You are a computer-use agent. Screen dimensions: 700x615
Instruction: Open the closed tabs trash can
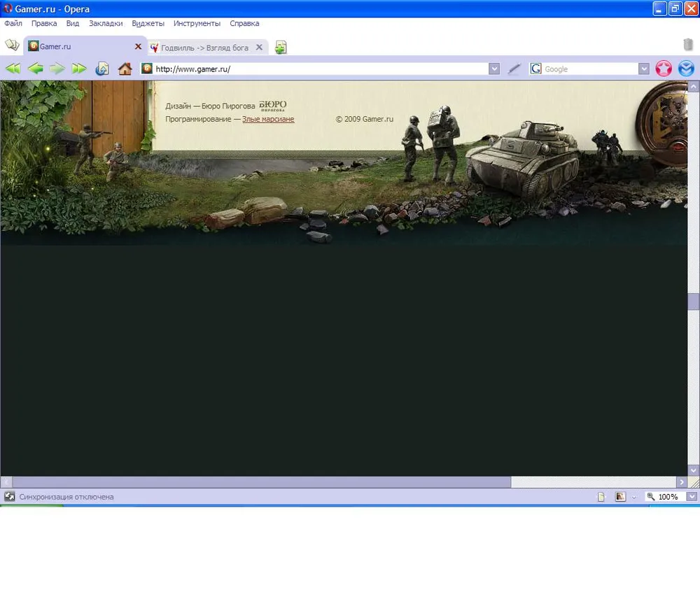coord(688,45)
